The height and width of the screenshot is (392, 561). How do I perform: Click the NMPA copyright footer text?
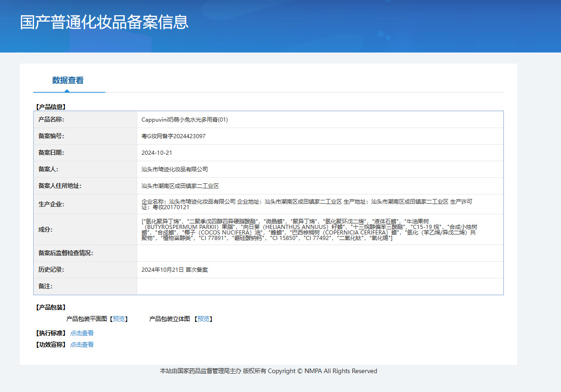point(269,371)
